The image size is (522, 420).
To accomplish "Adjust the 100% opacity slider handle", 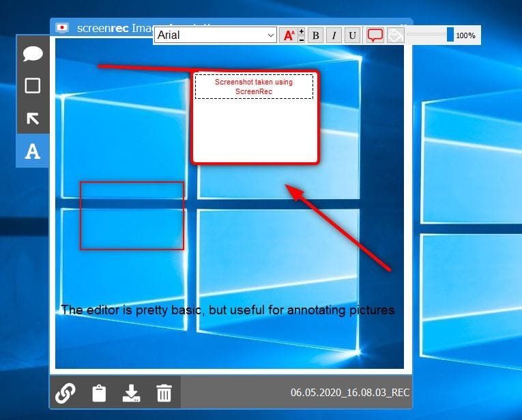I will pos(450,35).
